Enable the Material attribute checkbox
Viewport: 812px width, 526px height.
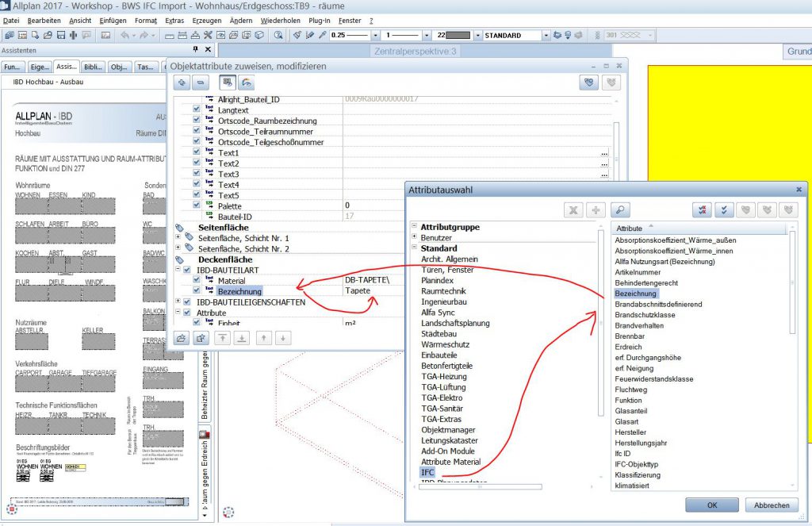195,279
